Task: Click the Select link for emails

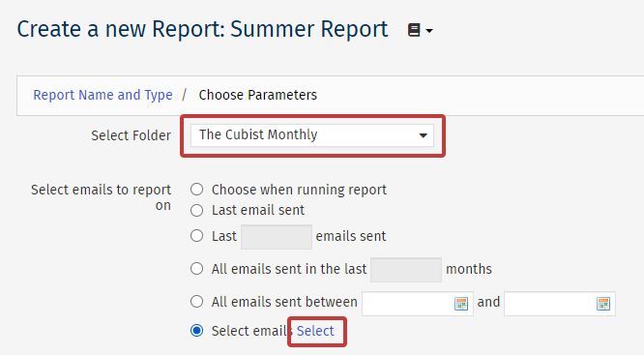Action: (x=315, y=331)
